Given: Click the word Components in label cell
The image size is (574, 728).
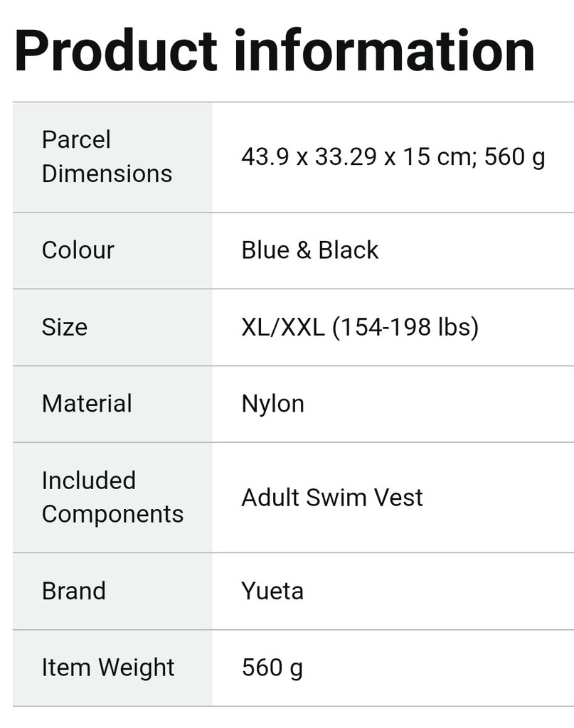Looking at the screenshot, I should click(x=113, y=515).
